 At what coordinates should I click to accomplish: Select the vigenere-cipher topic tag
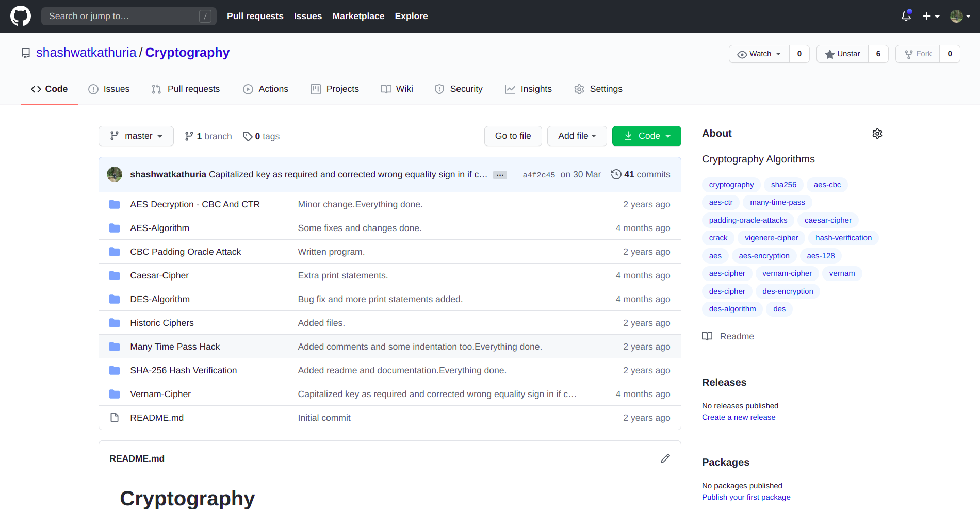pos(771,238)
